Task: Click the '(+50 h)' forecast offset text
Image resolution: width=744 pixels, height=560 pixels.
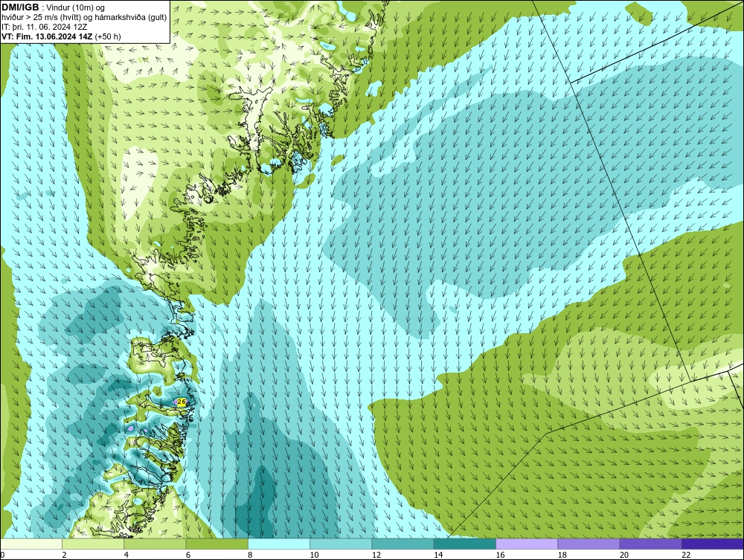Action: (x=108, y=36)
